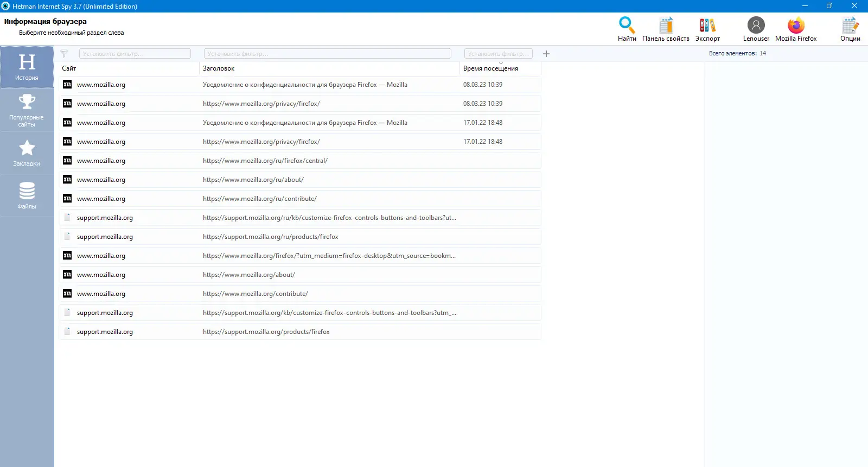Image resolution: width=868 pixels, height=467 pixels.
Task: Select the Уведомление title visited 08.03.23 10:39
Action: tap(305, 85)
